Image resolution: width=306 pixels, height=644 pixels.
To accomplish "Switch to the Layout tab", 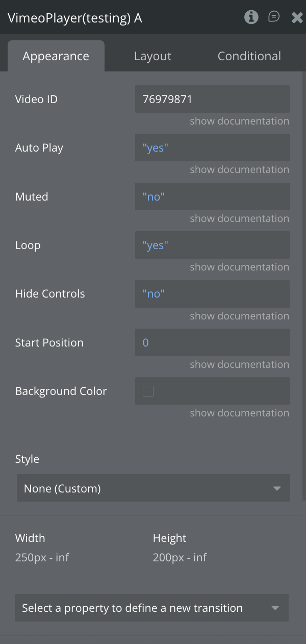I will (152, 56).
